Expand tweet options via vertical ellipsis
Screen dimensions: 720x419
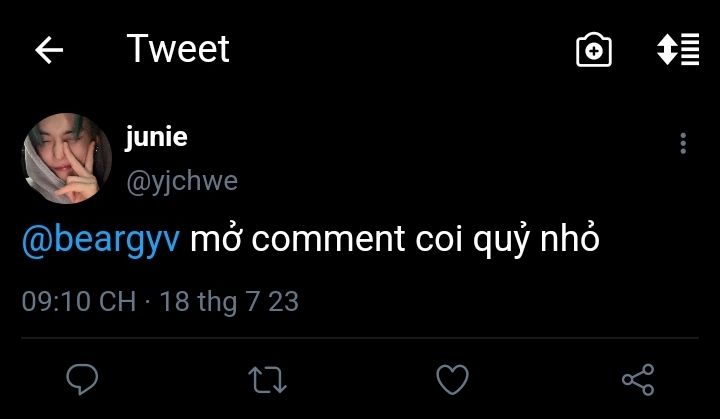pos(683,143)
